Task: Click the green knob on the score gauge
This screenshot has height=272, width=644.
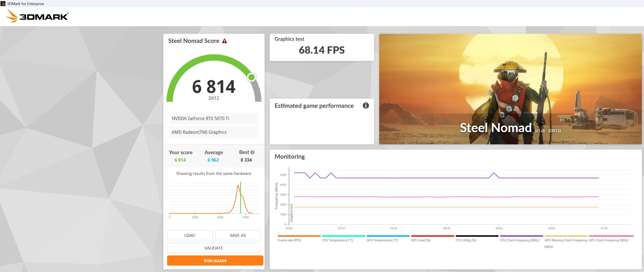Action: pyautogui.click(x=252, y=77)
